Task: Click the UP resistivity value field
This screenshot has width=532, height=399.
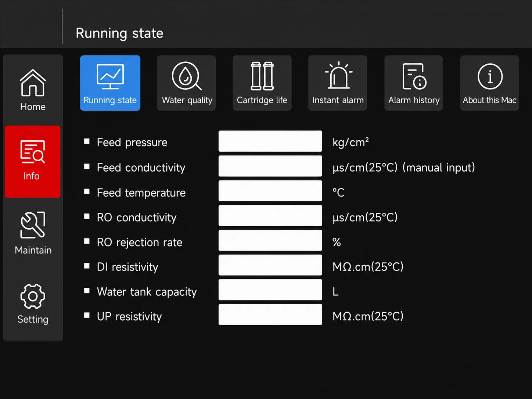Action: [270, 314]
